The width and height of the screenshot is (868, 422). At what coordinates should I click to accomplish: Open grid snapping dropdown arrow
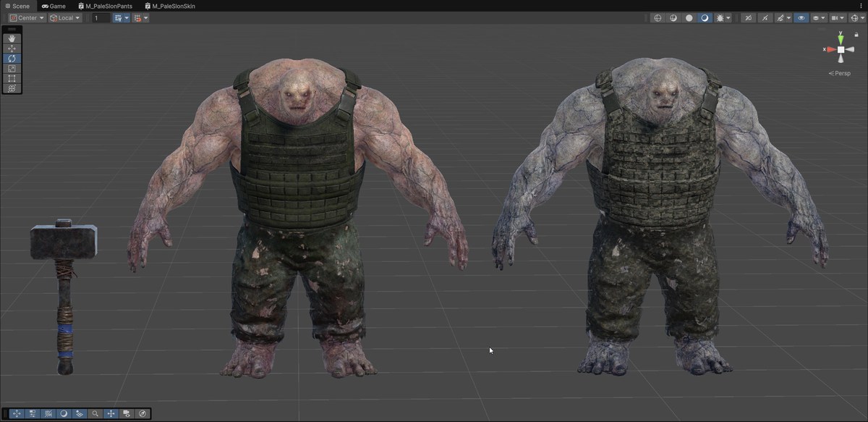127,18
